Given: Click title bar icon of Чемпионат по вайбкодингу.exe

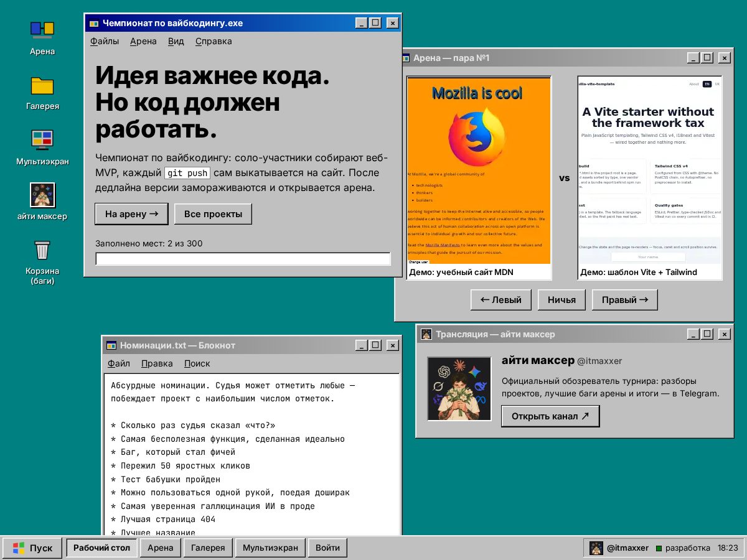Looking at the screenshot, I should (x=94, y=23).
